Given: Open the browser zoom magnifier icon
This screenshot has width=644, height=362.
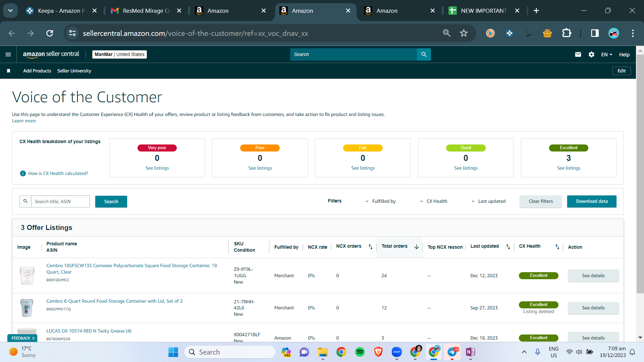Looking at the screenshot, I should (446, 33).
